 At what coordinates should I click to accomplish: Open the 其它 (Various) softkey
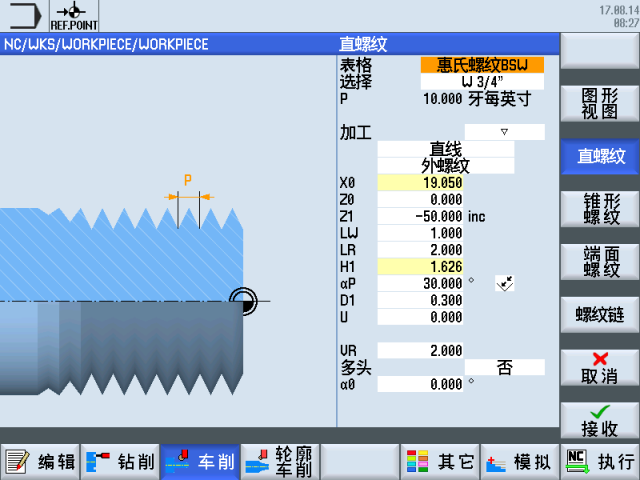(440, 462)
